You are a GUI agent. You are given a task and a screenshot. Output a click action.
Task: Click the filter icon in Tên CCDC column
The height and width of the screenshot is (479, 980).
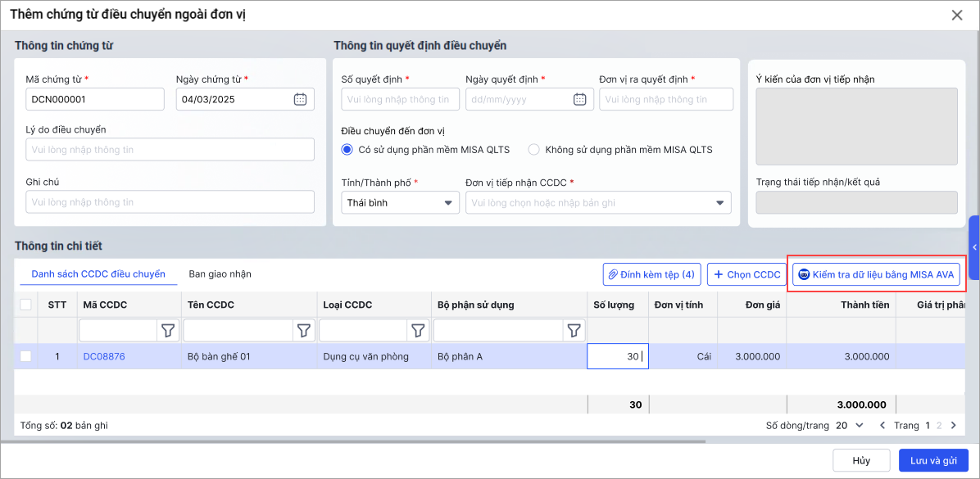pyautogui.click(x=304, y=330)
